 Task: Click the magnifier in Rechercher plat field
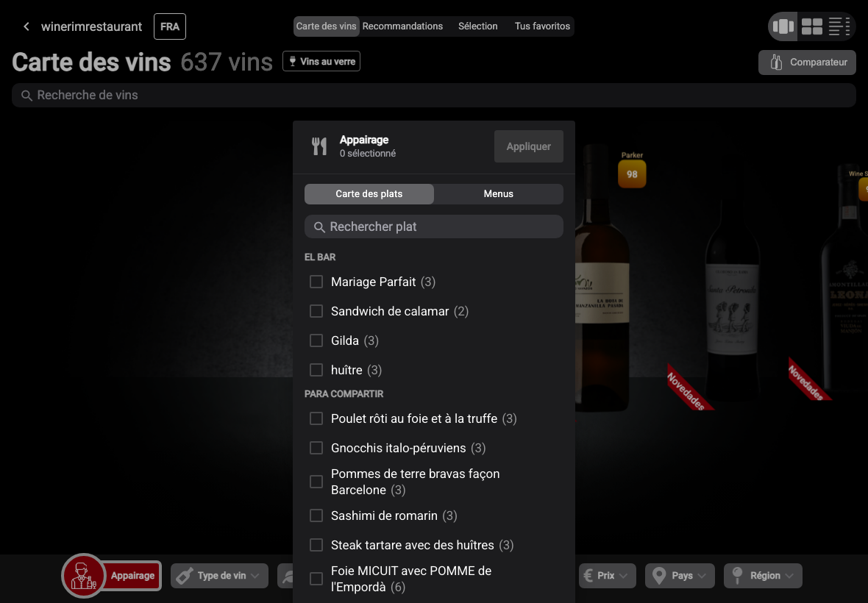[319, 226]
